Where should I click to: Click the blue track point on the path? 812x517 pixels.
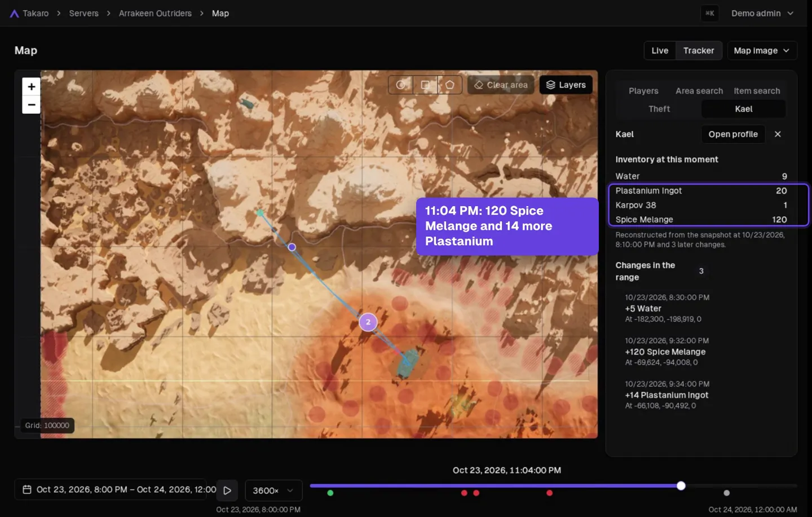coord(292,247)
